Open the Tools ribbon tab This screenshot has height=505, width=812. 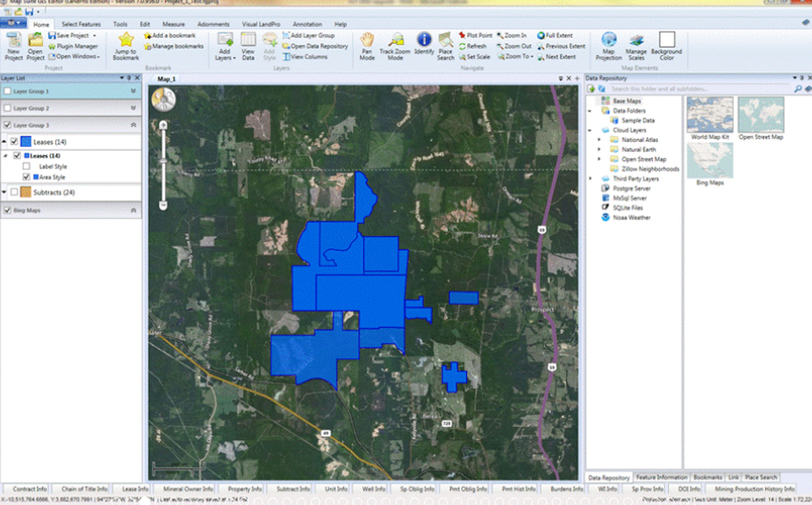coord(120,24)
